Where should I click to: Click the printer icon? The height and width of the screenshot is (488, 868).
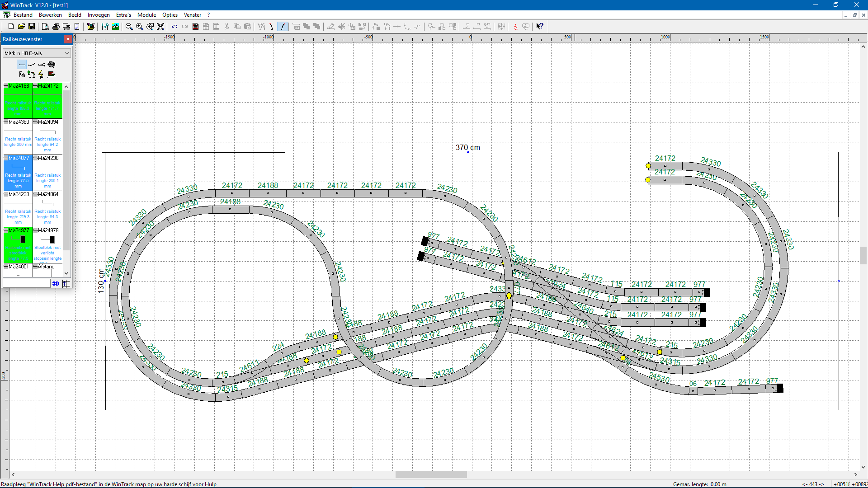tap(56, 27)
